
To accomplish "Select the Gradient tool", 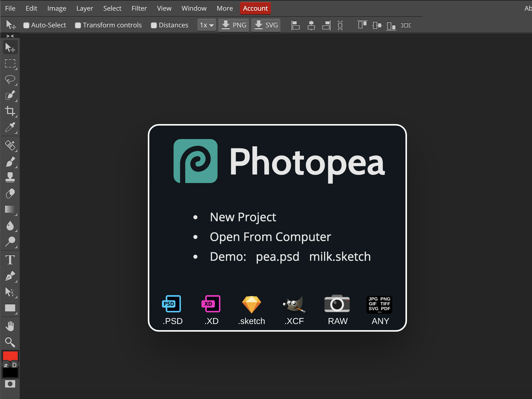I will (10, 210).
